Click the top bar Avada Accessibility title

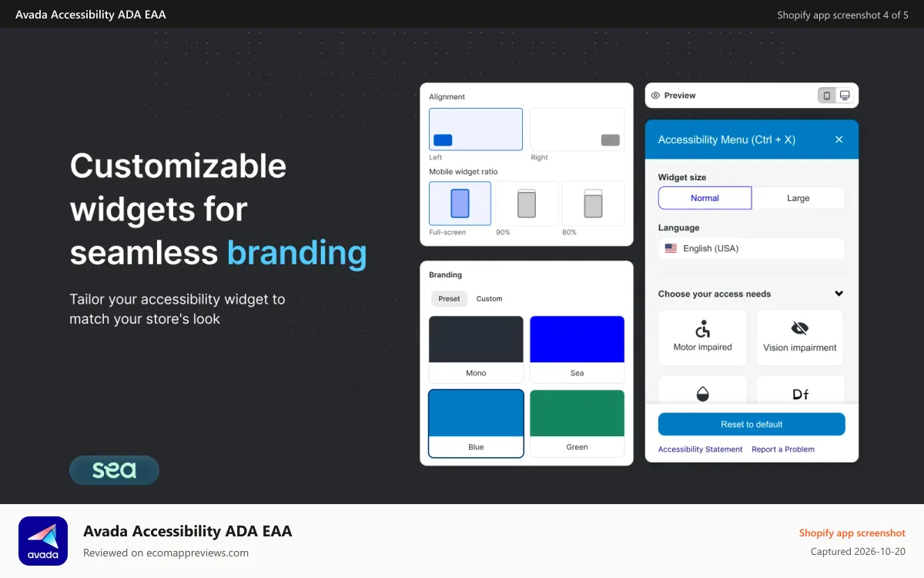pos(91,15)
